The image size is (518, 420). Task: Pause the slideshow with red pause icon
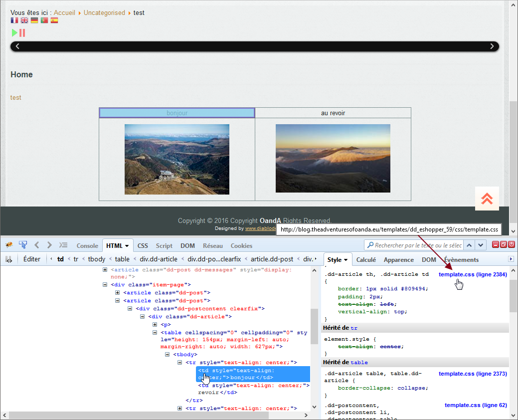click(x=22, y=33)
